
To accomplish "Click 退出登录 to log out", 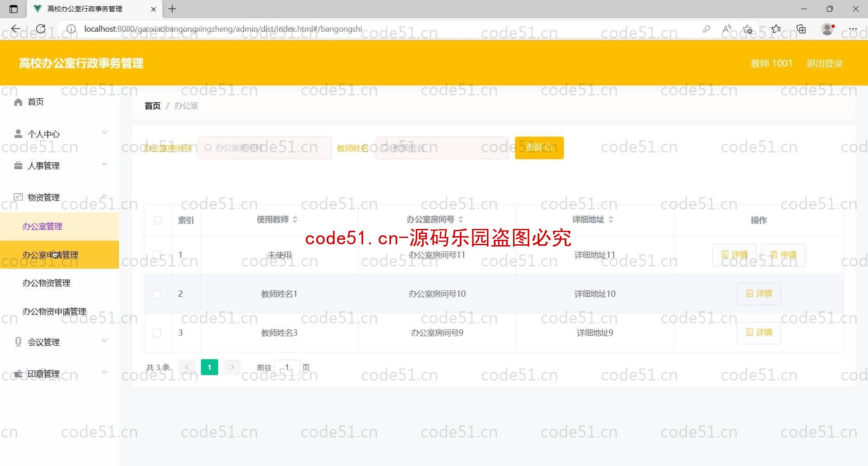I will tap(825, 63).
